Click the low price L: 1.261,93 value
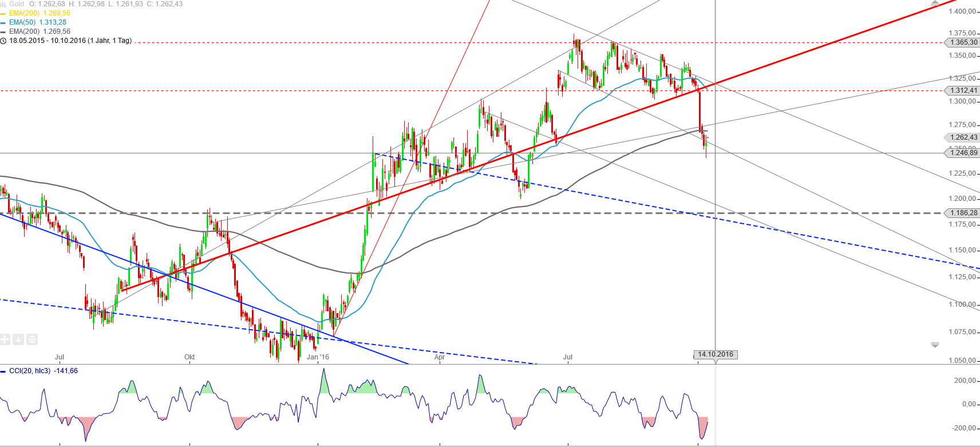The image size is (980, 447). coord(126,4)
